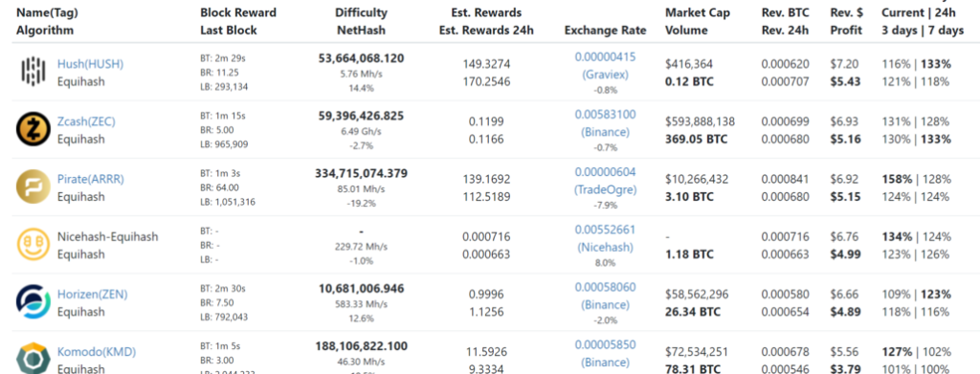Click Horizen profit value $4.89
Viewport: 980px width, 374px height.
pos(846,312)
